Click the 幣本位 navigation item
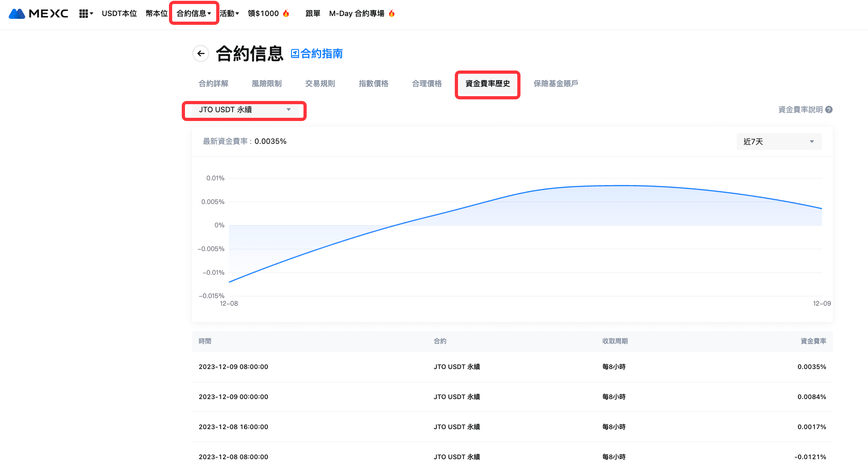Screen dimensions: 868x472 tap(157, 14)
